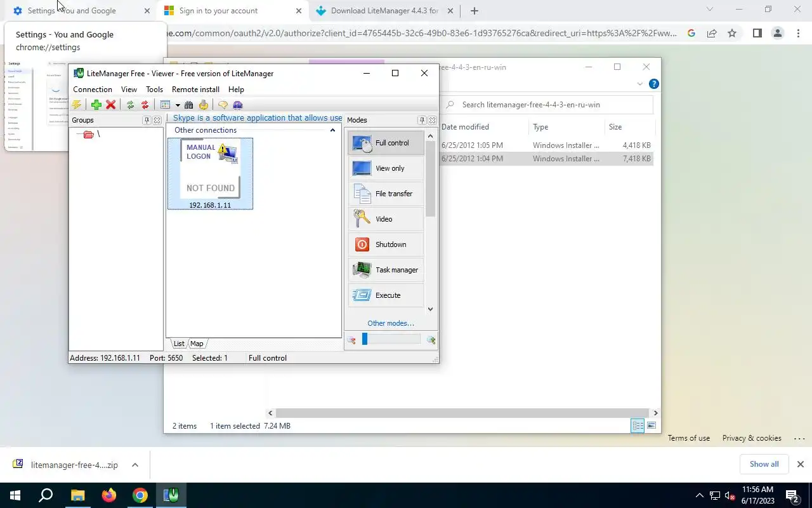
Task: Click Show all downloads button
Action: (764, 464)
